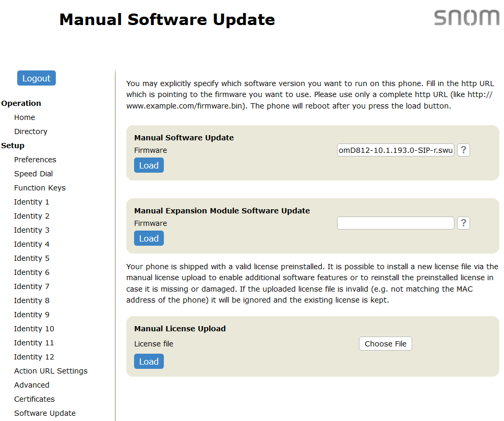The height and width of the screenshot is (421, 504).
Task: Click the help icon beside phone Firmware field
Action: (x=463, y=150)
